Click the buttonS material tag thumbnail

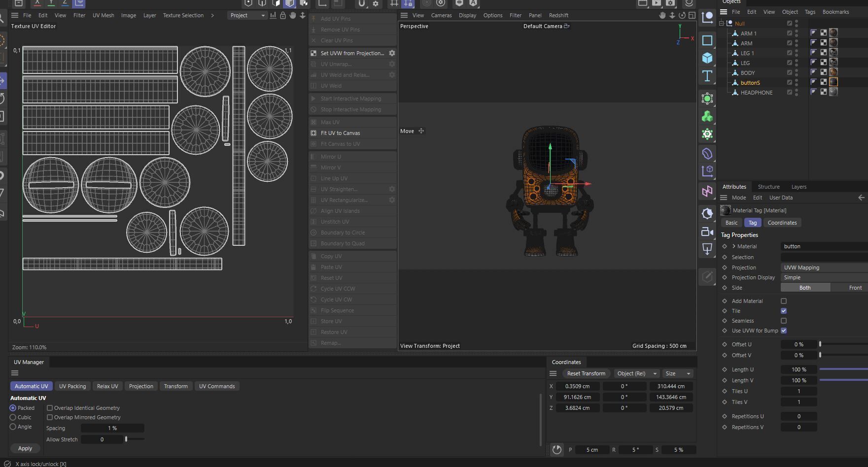[833, 82]
